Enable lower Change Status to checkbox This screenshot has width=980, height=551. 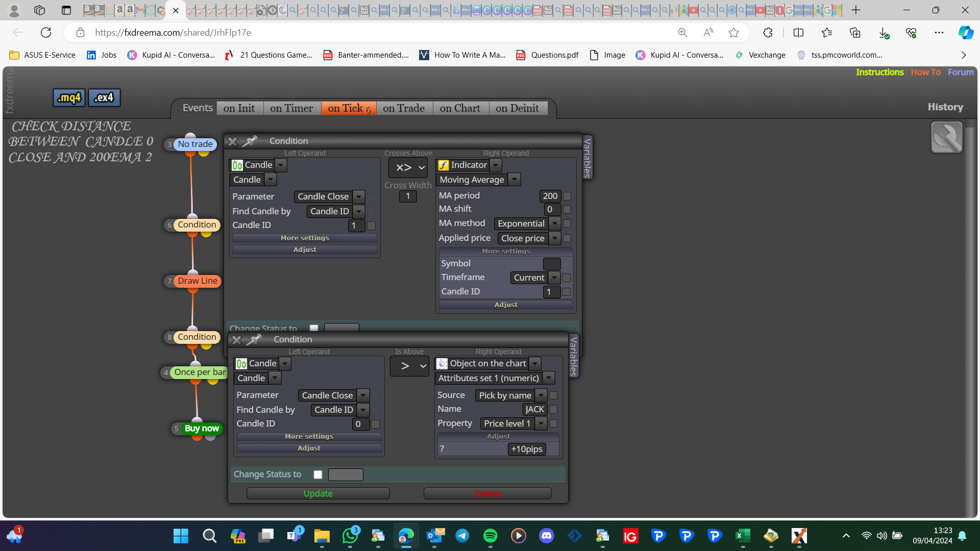pyautogui.click(x=318, y=474)
